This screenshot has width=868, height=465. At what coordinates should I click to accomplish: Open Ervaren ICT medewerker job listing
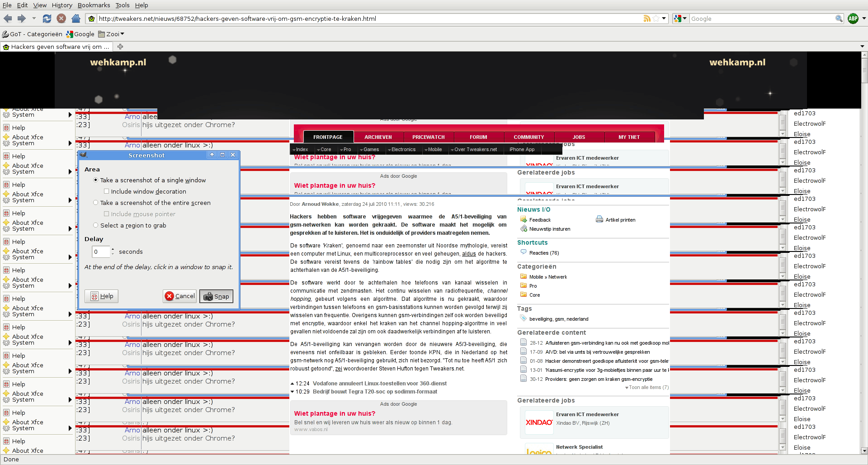click(x=587, y=414)
